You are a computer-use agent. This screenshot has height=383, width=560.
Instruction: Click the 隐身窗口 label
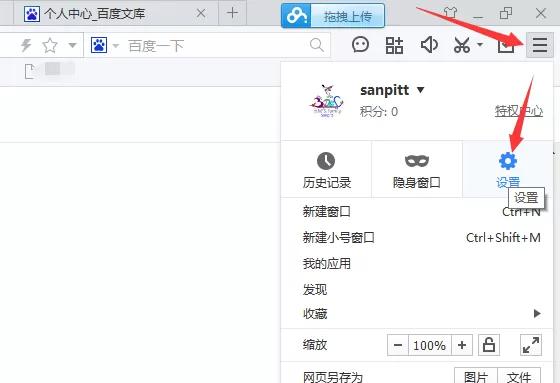click(x=417, y=183)
